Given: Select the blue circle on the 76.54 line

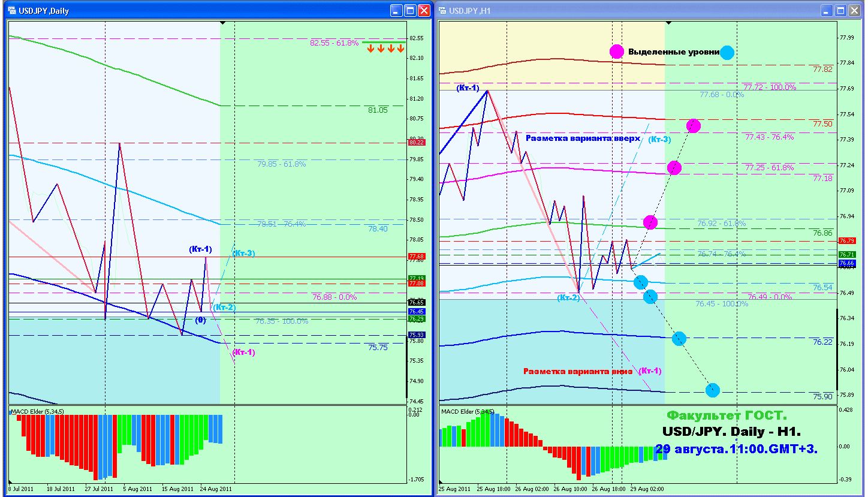Looking at the screenshot, I should point(641,282).
